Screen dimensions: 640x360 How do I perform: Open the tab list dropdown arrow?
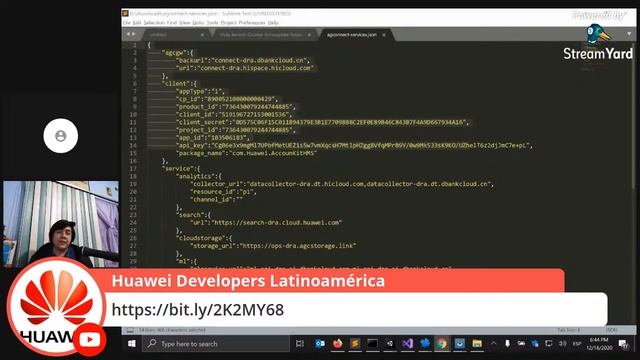click(x=629, y=34)
